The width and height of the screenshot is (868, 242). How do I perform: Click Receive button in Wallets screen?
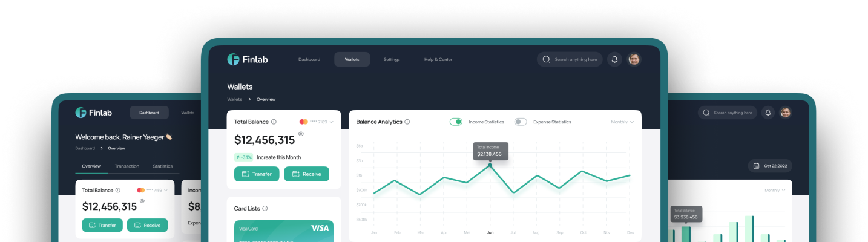coord(306,174)
